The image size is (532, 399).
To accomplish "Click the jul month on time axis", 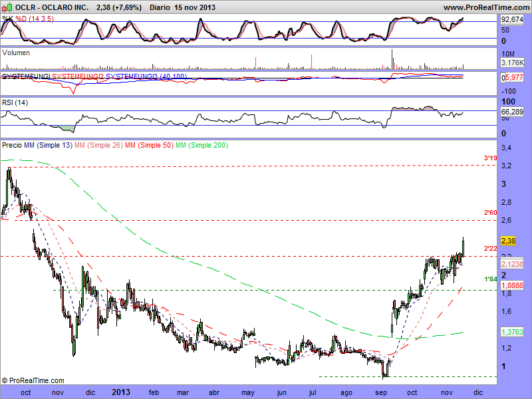I will tap(312, 393).
